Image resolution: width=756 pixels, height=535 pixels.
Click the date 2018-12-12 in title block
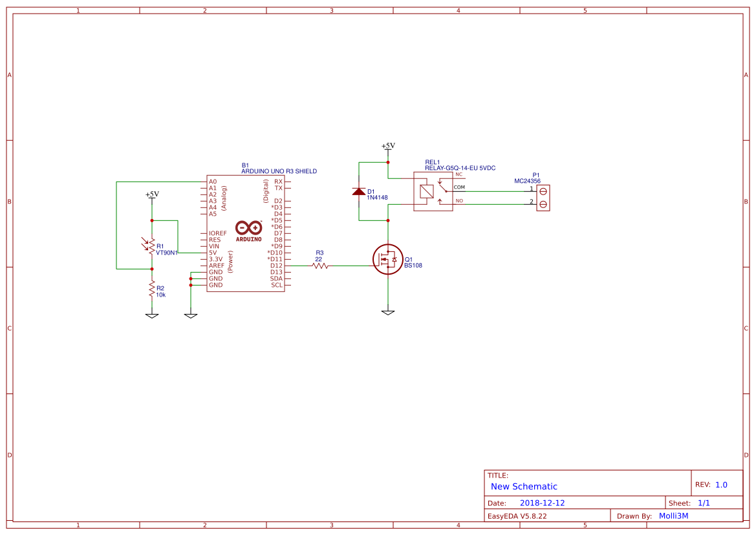[x=543, y=502]
